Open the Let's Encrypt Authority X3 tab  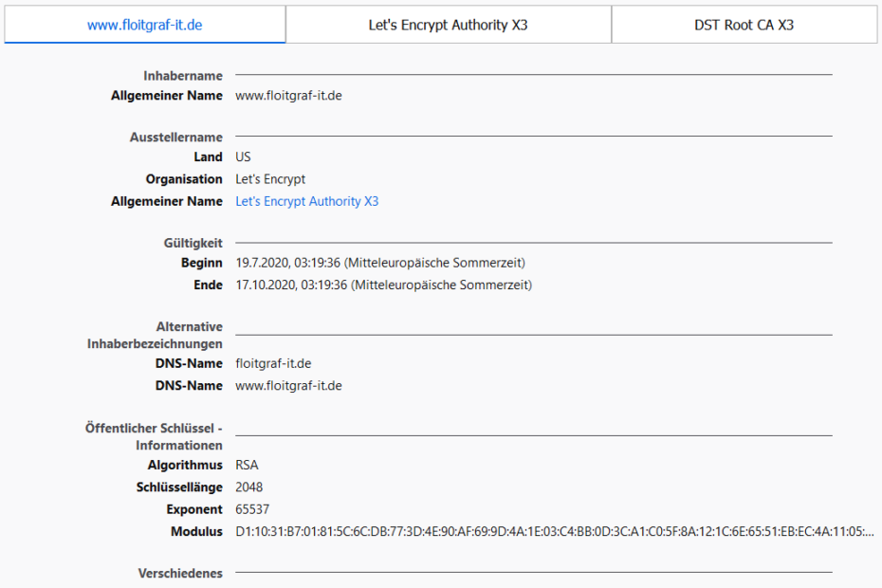click(449, 25)
